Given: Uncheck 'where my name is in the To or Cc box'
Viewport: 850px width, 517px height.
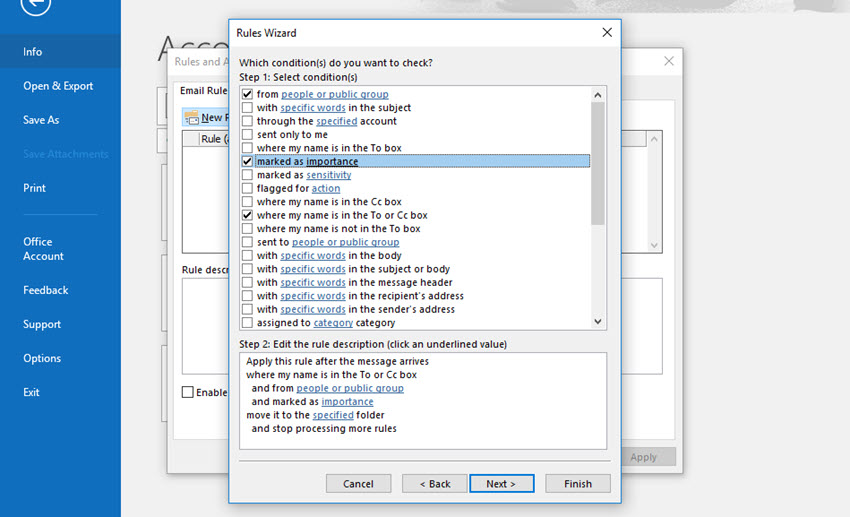Looking at the screenshot, I should [x=247, y=215].
